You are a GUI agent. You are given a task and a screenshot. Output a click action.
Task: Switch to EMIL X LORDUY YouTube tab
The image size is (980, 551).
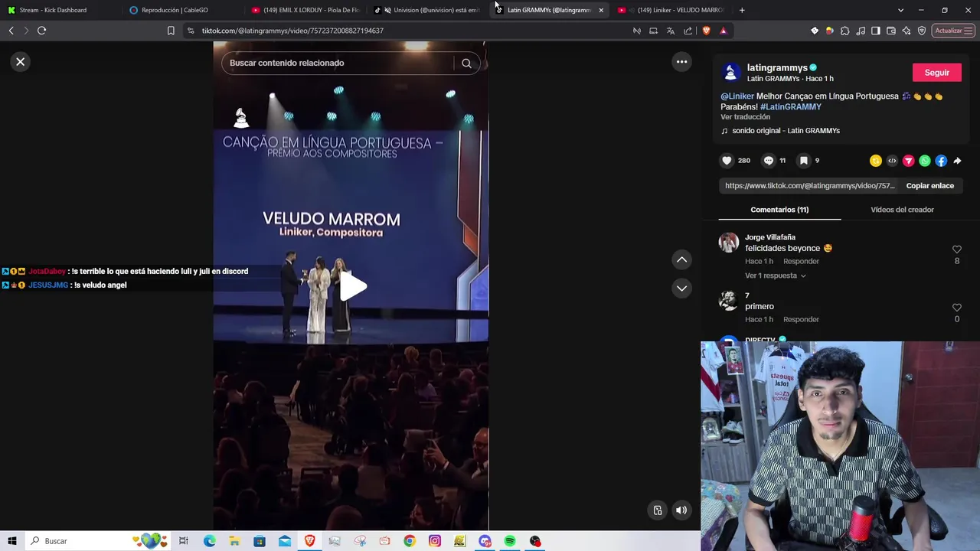point(306,10)
